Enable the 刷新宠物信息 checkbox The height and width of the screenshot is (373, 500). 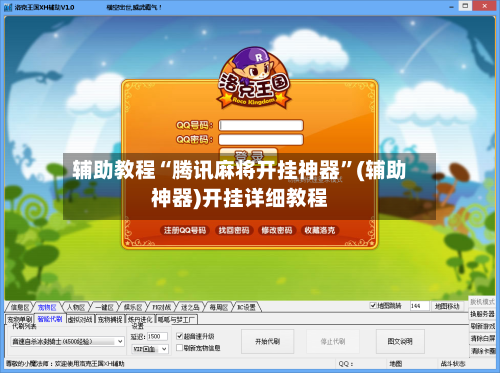pyautogui.click(x=180, y=348)
